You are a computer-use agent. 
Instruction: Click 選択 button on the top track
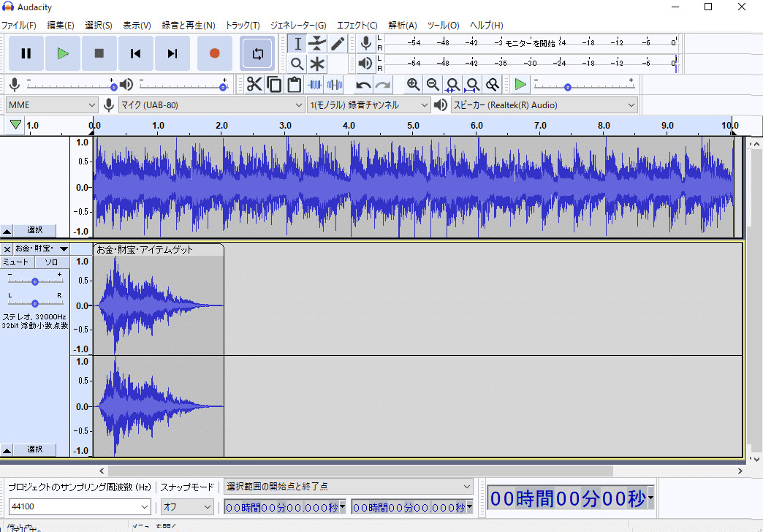tap(34, 230)
